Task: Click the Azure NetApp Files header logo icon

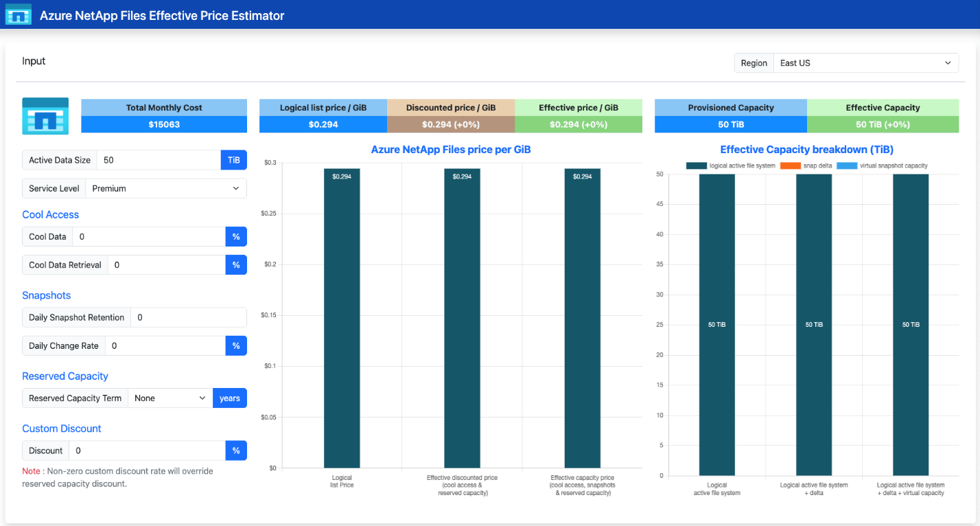Action: tap(19, 14)
